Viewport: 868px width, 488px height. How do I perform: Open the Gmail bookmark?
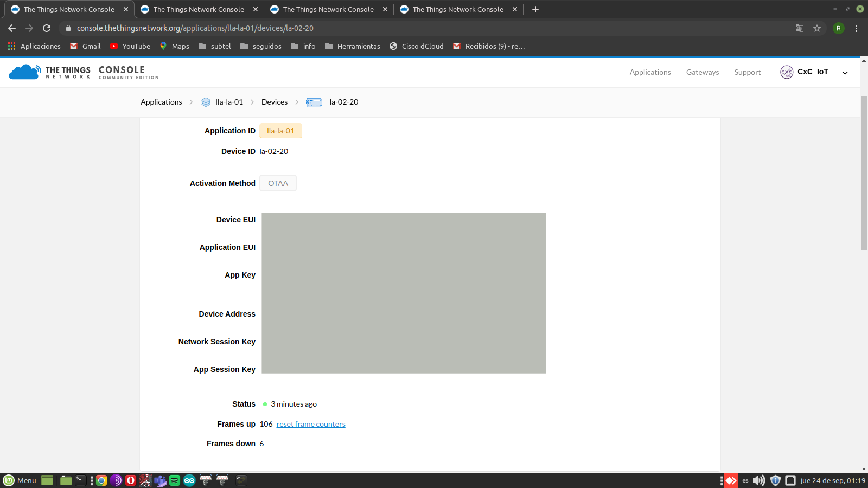pos(85,46)
